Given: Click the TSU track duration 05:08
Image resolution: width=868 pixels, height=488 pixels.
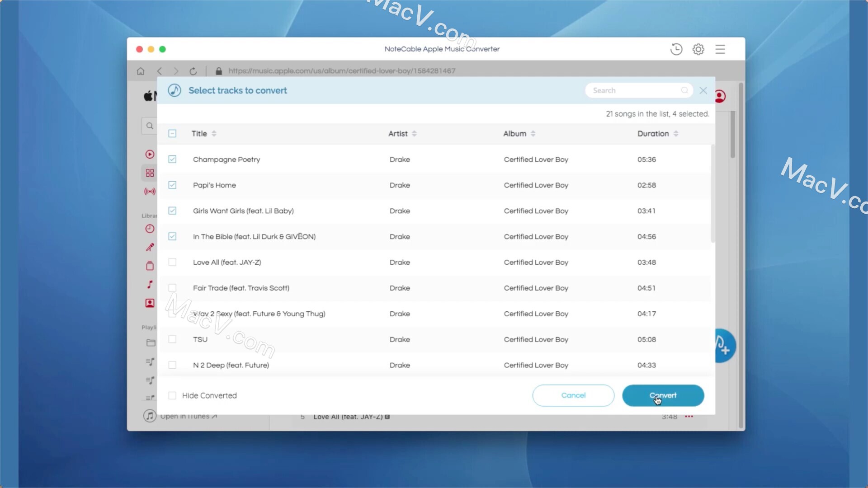Looking at the screenshot, I should [x=646, y=339].
